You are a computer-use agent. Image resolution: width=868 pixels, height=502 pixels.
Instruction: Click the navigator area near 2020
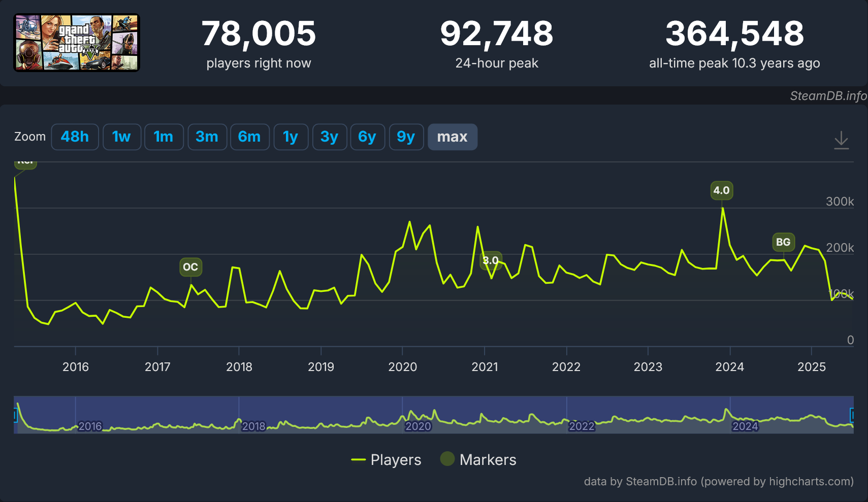tap(417, 426)
